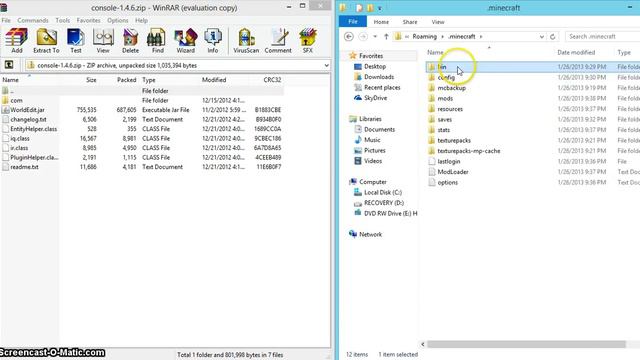Expand the WinRAR archive path dropdown
Screen dimensions: 640x360
(x=326, y=65)
